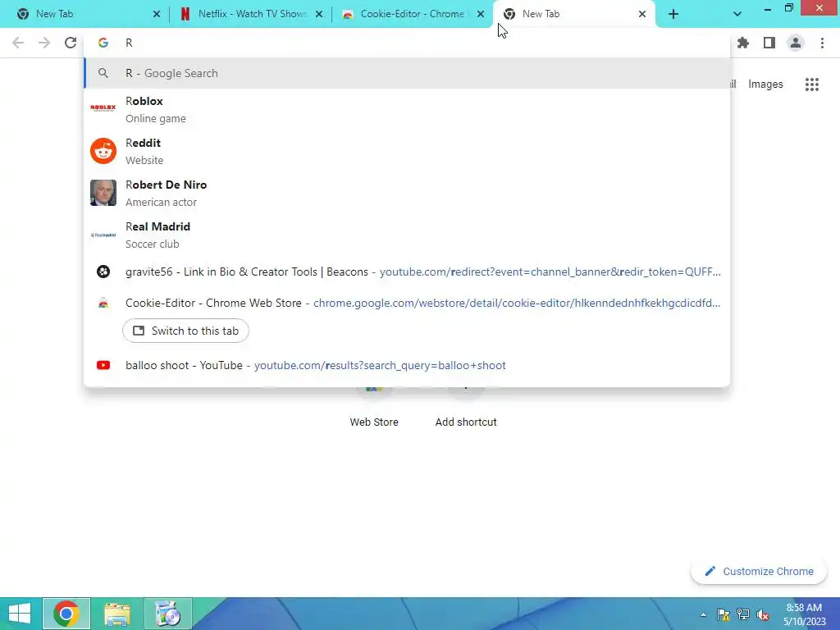Click the browser back arrow
The image size is (840, 630).
pos(18,43)
